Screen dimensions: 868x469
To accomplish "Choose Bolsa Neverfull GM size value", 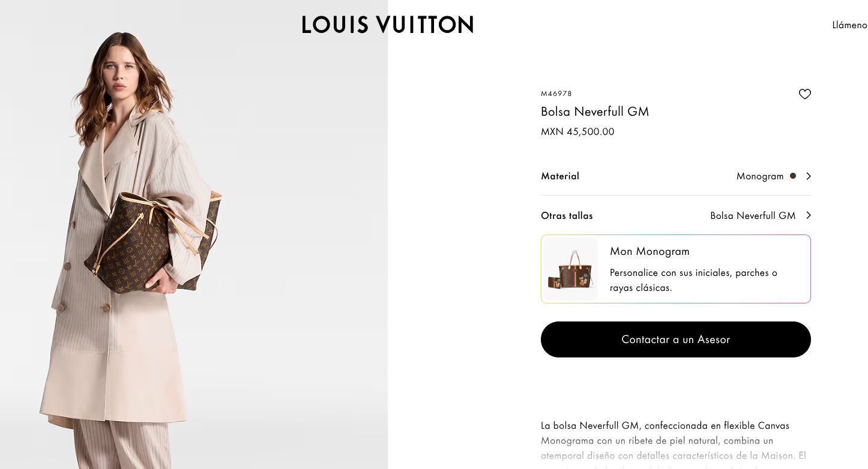I will (x=753, y=216).
